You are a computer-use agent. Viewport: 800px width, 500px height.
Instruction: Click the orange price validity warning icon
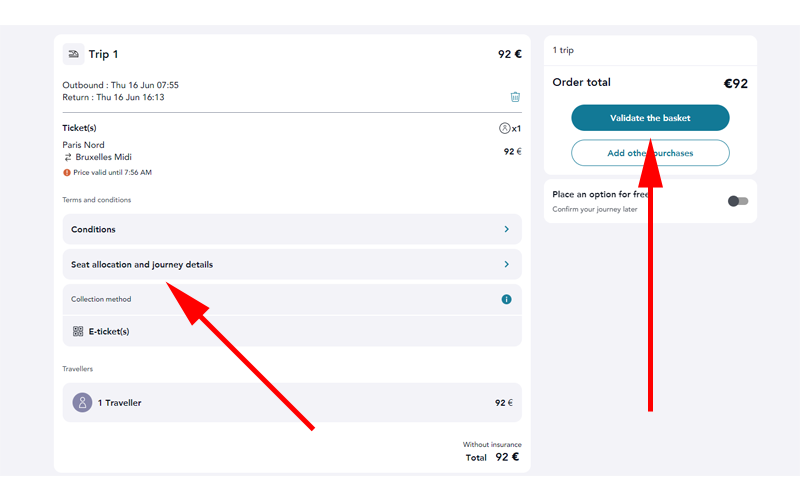pyautogui.click(x=67, y=172)
